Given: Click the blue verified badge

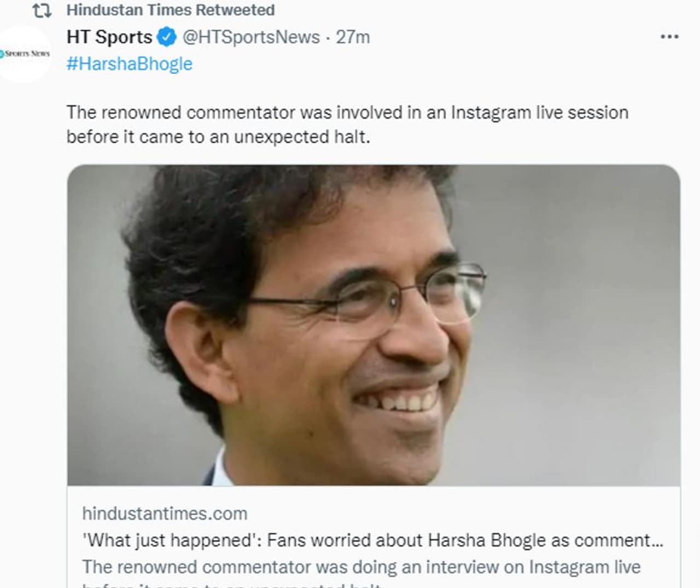Looking at the screenshot, I should pyautogui.click(x=167, y=37).
